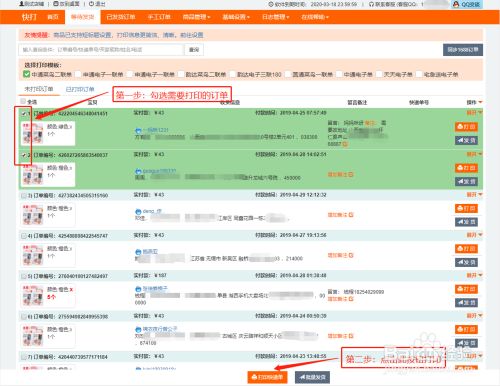Open product thumbnail of order 5
This screenshot has width=500, height=386.
pos(33,295)
